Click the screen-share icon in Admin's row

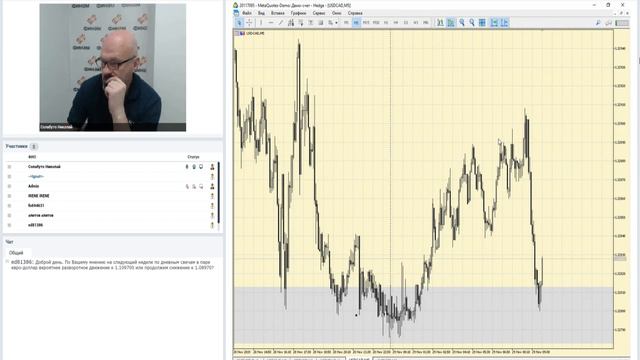[201, 186]
